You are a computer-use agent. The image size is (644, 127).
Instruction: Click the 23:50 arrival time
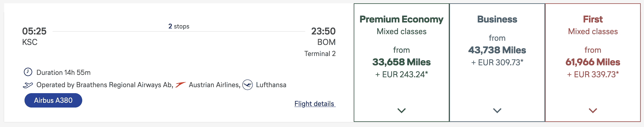tap(323, 31)
